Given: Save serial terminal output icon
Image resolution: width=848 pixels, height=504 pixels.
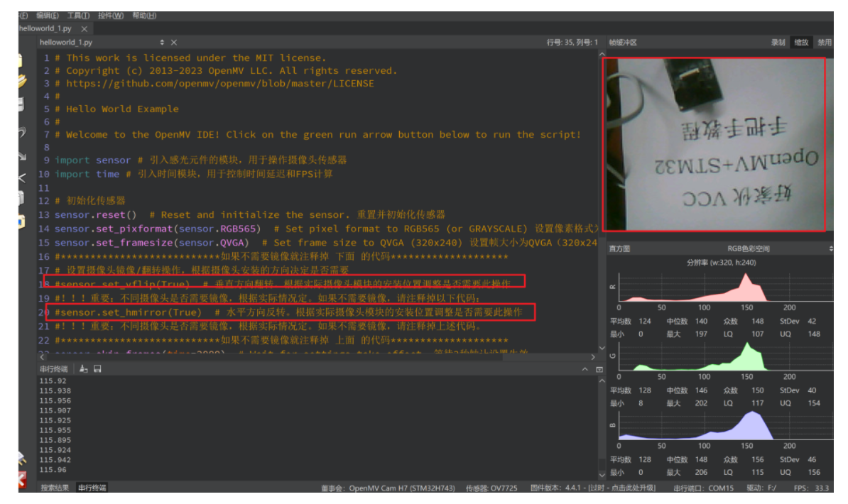Looking at the screenshot, I should pyautogui.click(x=97, y=369).
